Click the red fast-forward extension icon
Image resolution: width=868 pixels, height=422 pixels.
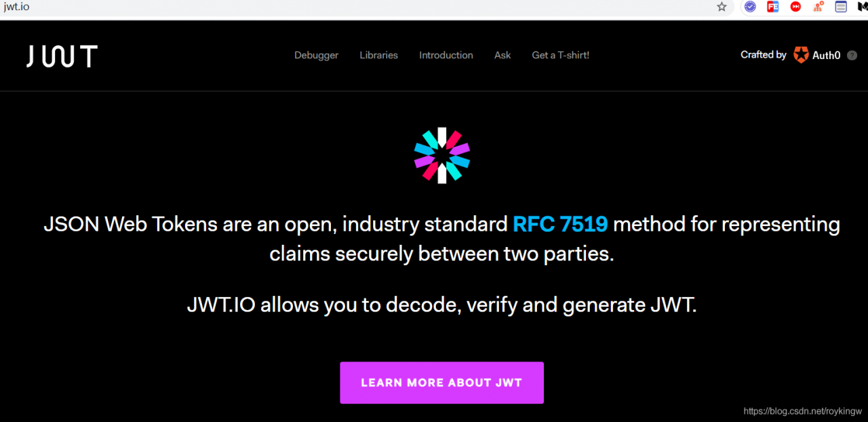[x=795, y=7]
